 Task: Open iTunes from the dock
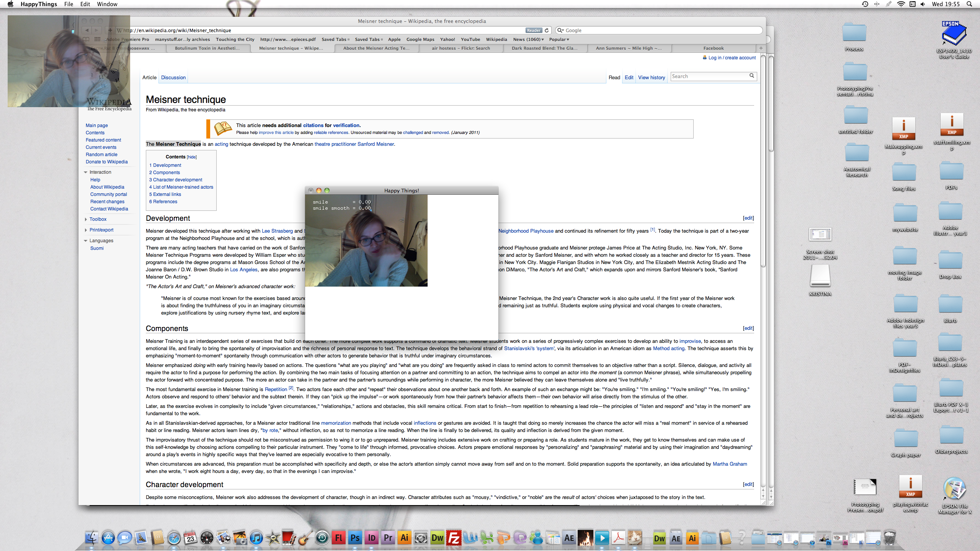[x=256, y=538]
